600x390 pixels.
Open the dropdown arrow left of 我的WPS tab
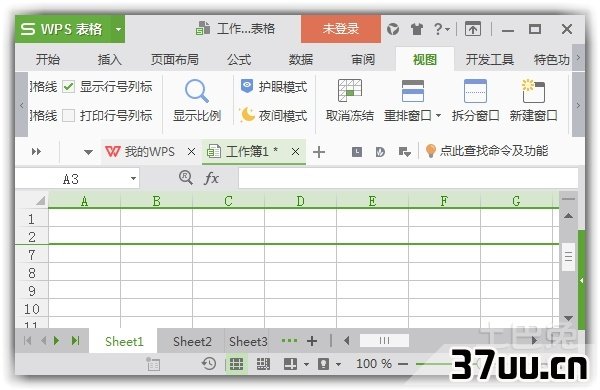[88, 152]
